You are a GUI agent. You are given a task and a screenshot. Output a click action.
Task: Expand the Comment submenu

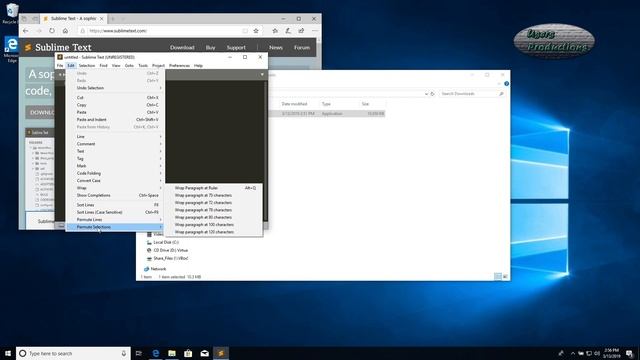[116, 144]
